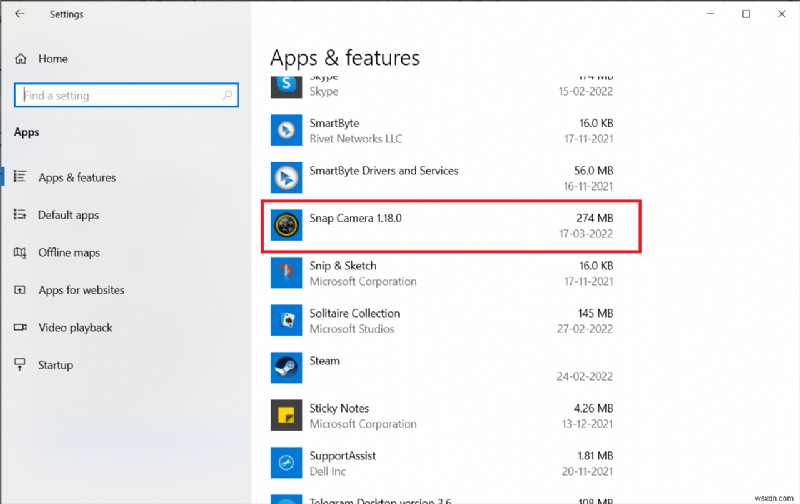The width and height of the screenshot is (800, 504).
Task: Select Apps & features in sidebar
Action: (x=76, y=178)
